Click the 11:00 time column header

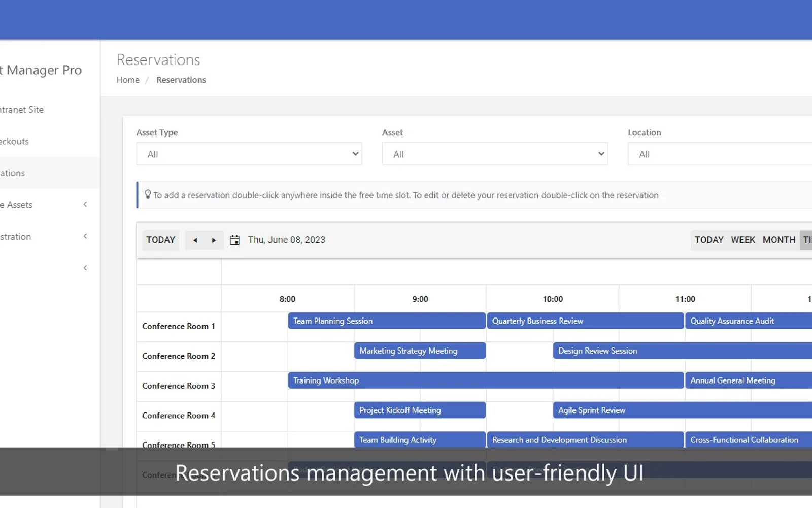click(x=685, y=299)
